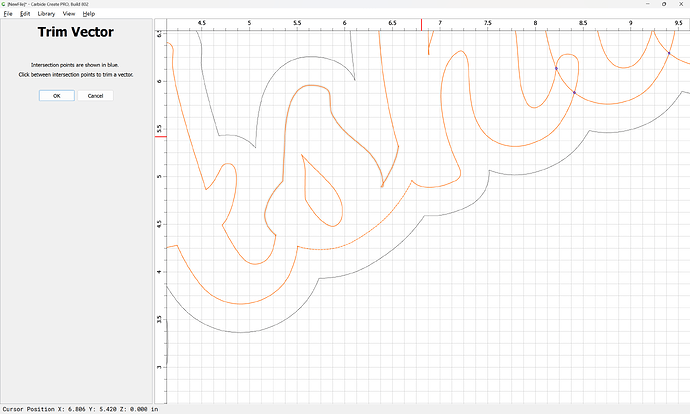Open the View menu

[x=69, y=14]
